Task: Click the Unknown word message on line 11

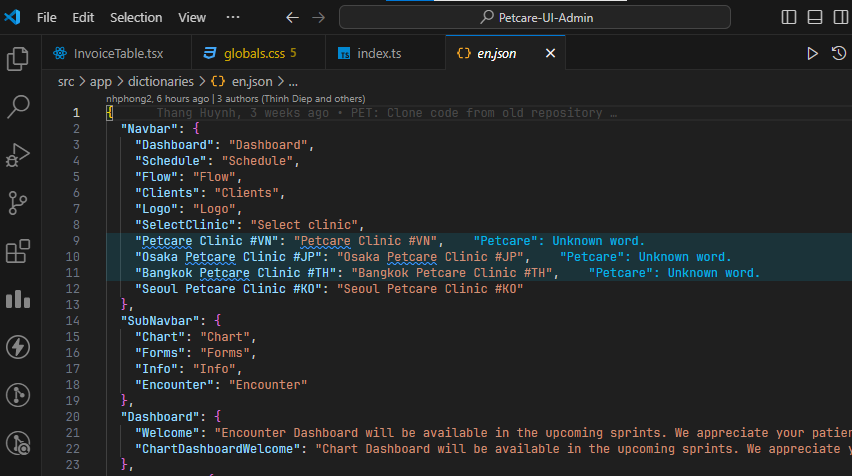Action: pos(674,273)
